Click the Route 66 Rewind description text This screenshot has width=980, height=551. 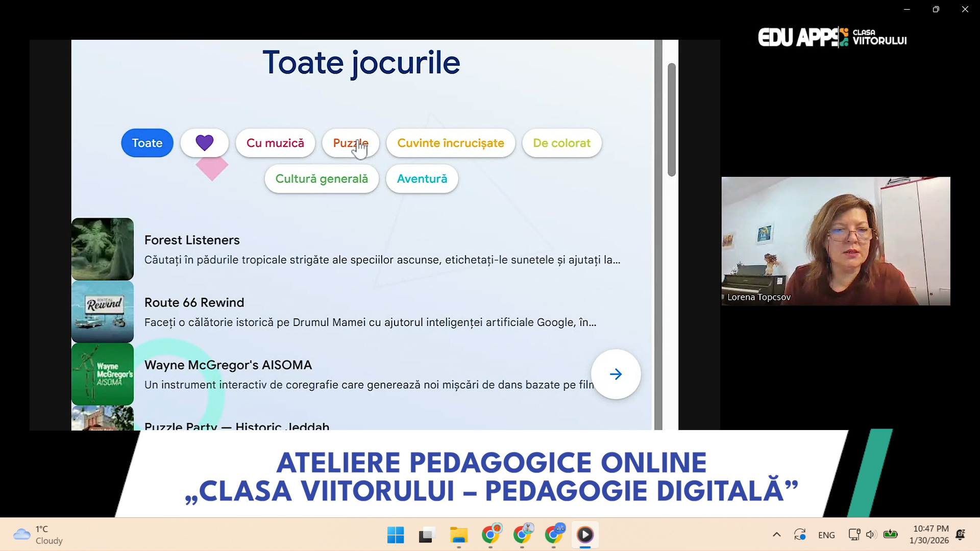[370, 322]
